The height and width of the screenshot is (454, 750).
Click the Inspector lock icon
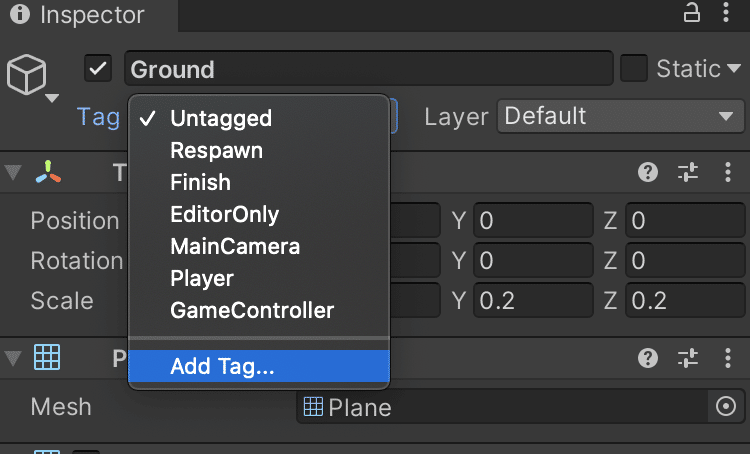[691, 14]
